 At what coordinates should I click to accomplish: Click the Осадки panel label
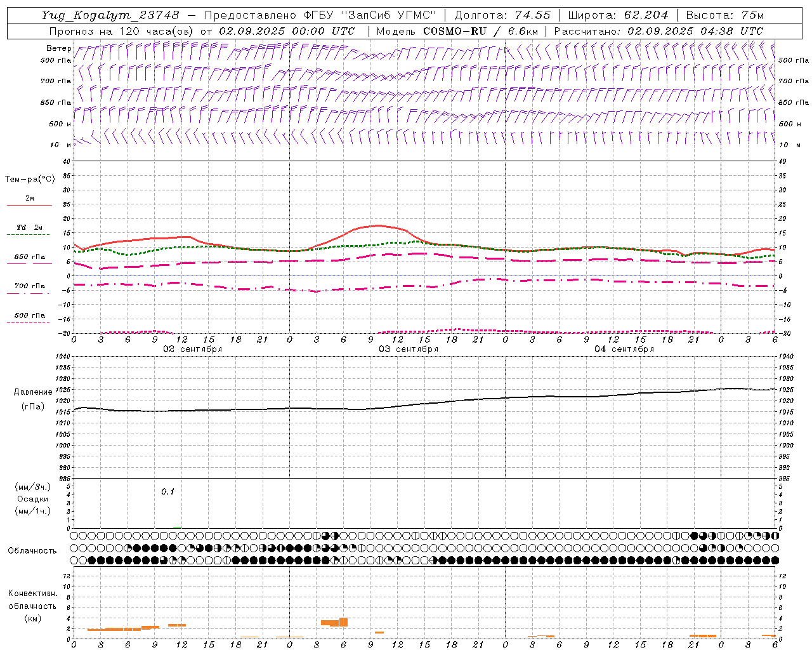pos(33,499)
